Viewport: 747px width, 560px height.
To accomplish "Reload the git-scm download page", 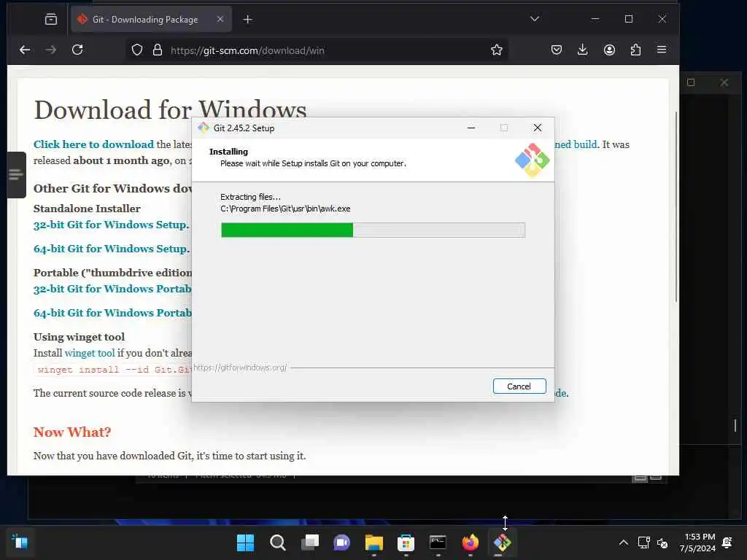I will pos(77,50).
